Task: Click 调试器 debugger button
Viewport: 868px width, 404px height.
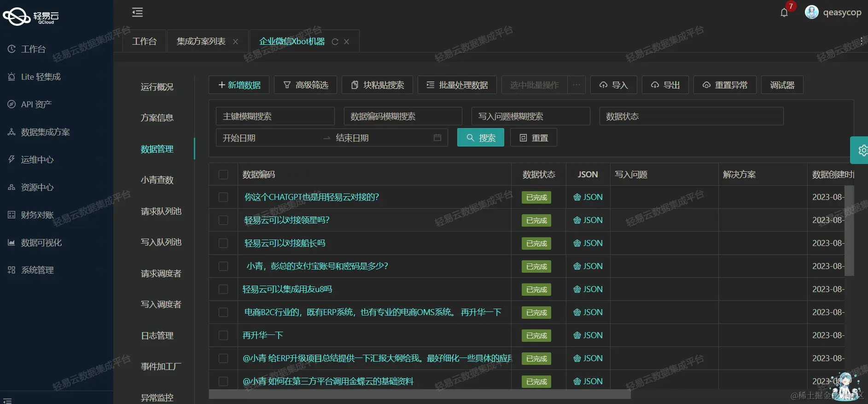Action: (782, 85)
